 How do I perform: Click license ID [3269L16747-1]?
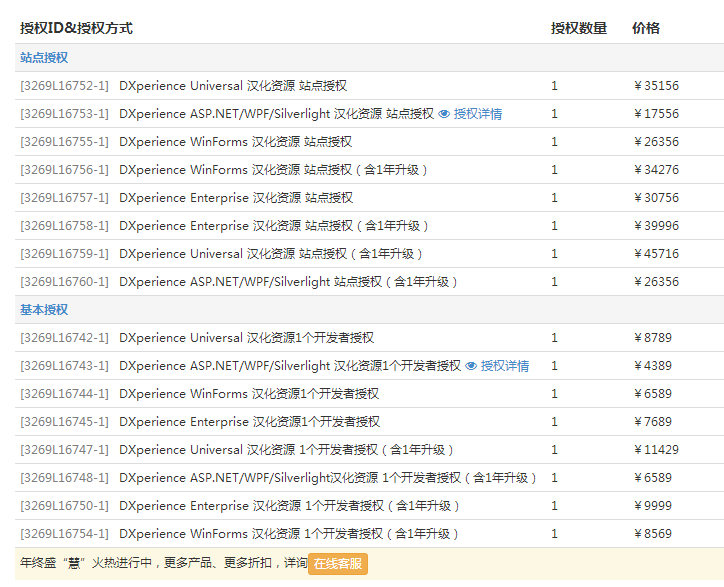[64, 450]
